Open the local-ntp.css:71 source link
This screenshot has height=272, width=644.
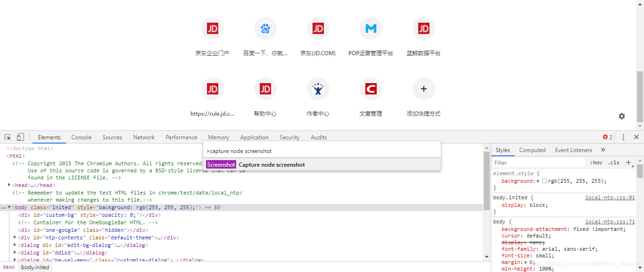tap(610, 221)
